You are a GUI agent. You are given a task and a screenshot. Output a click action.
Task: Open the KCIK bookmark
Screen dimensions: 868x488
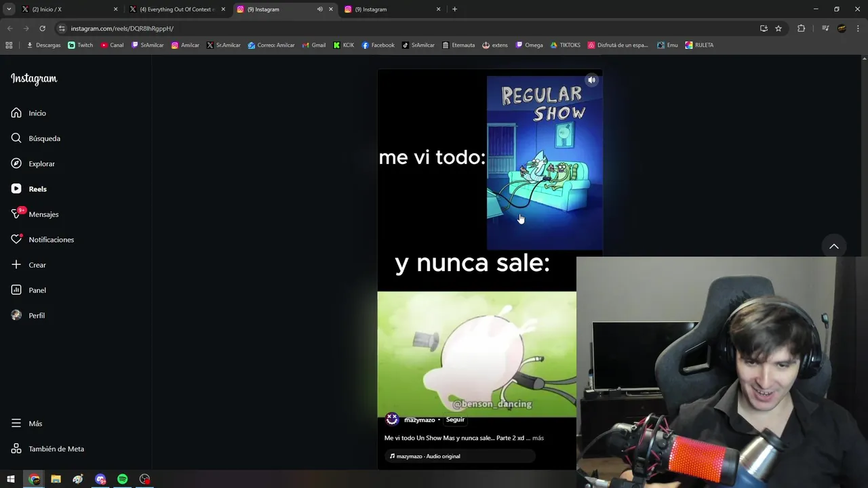pyautogui.click(x=344, y=45)
